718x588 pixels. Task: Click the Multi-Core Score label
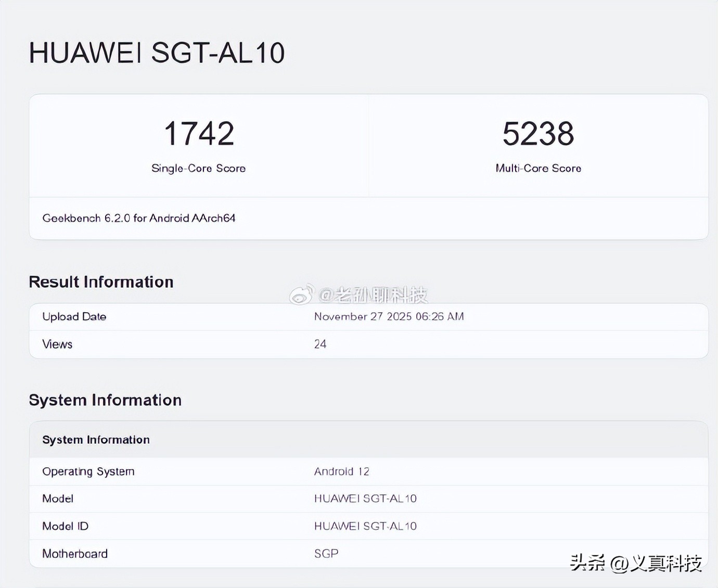538,168
